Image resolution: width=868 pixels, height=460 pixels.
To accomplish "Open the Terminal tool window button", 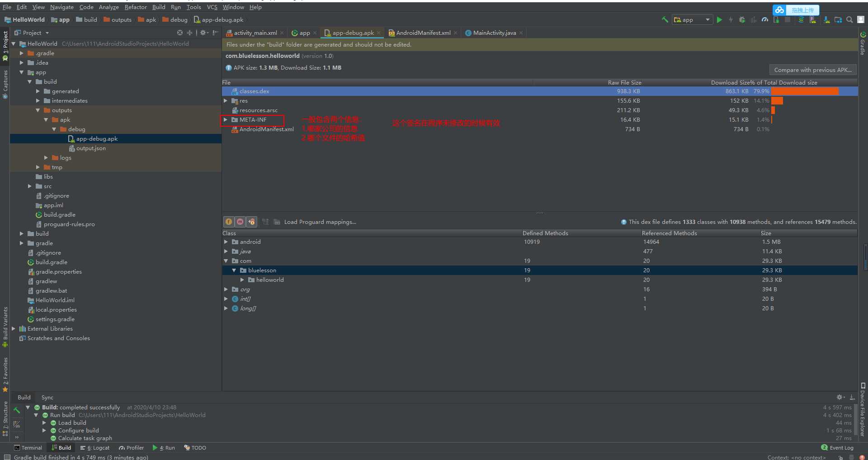I will tap(28, 447).
